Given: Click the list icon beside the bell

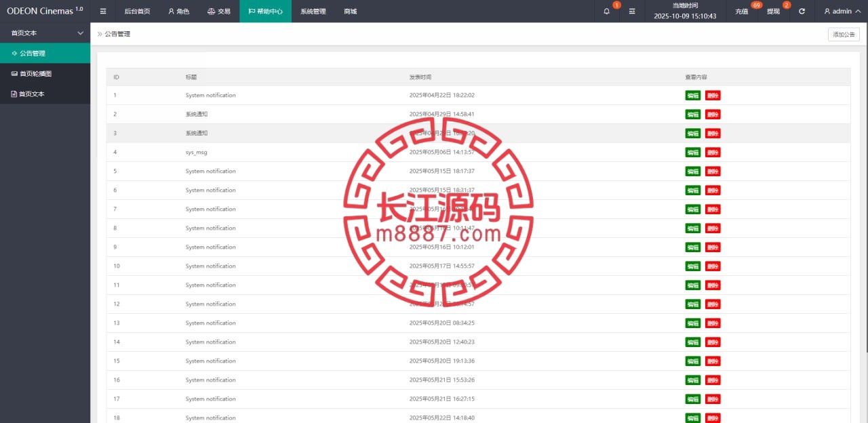Looking at the screenshot, I should pyautogui.click(x=632, y=12).
